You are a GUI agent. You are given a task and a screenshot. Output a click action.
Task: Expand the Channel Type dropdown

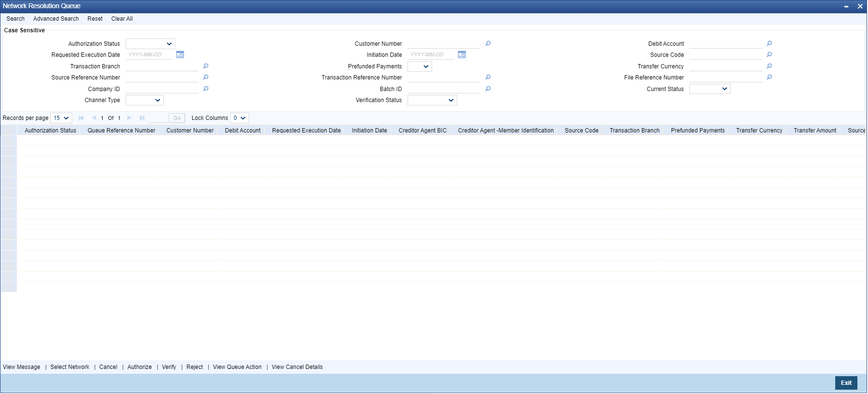click(145, 100)
